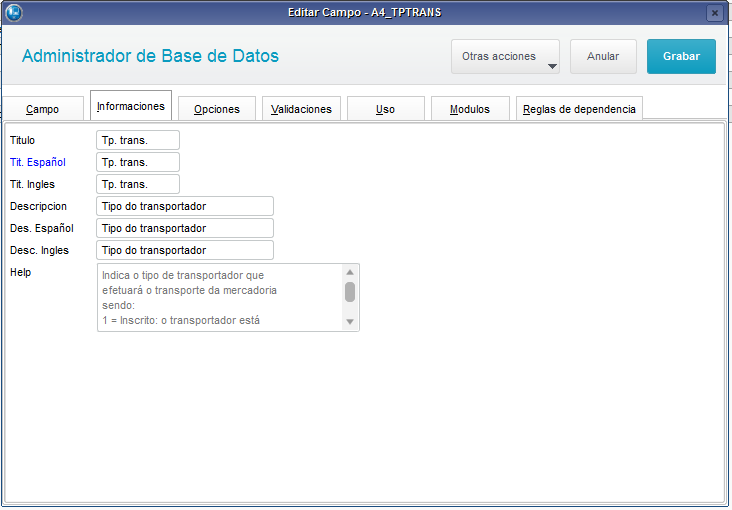This screenshot has width=732, height=510.
Task: Click the Help label
Action: [x=21, y=272]
